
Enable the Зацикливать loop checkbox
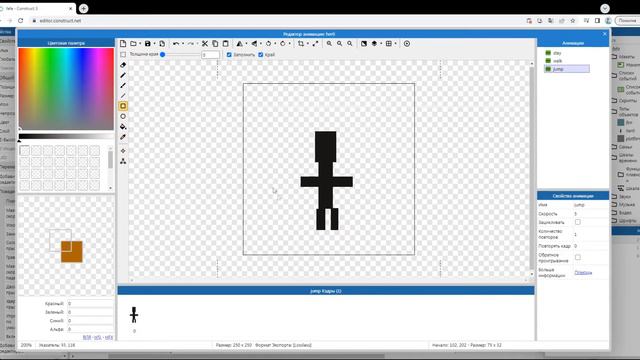point(578,222)
